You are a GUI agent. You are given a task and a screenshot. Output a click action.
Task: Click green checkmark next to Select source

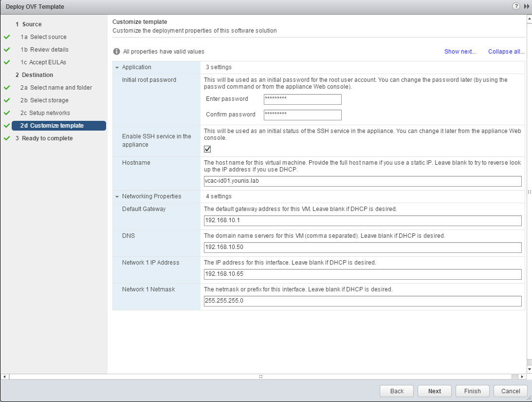click(x=7, y=37)
